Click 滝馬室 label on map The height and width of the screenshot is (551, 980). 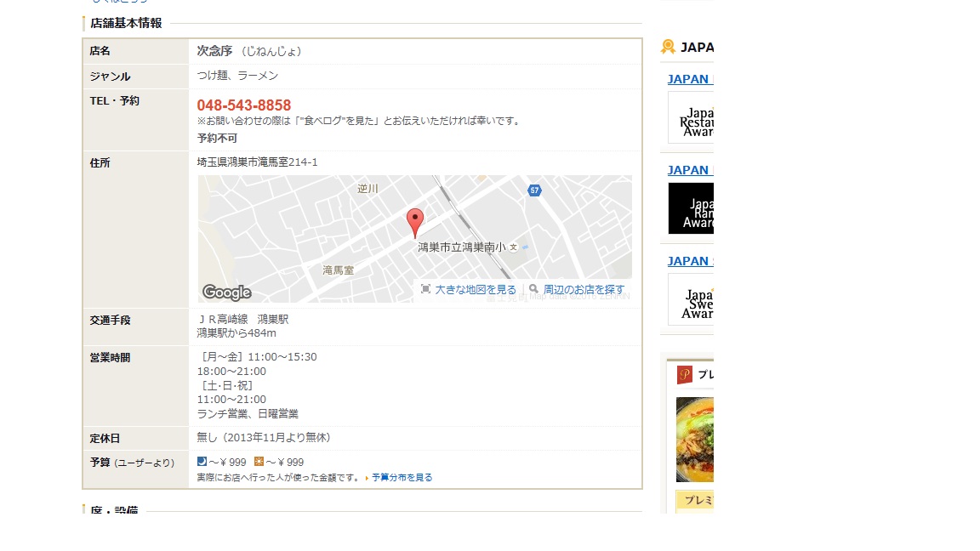(338, 270)
